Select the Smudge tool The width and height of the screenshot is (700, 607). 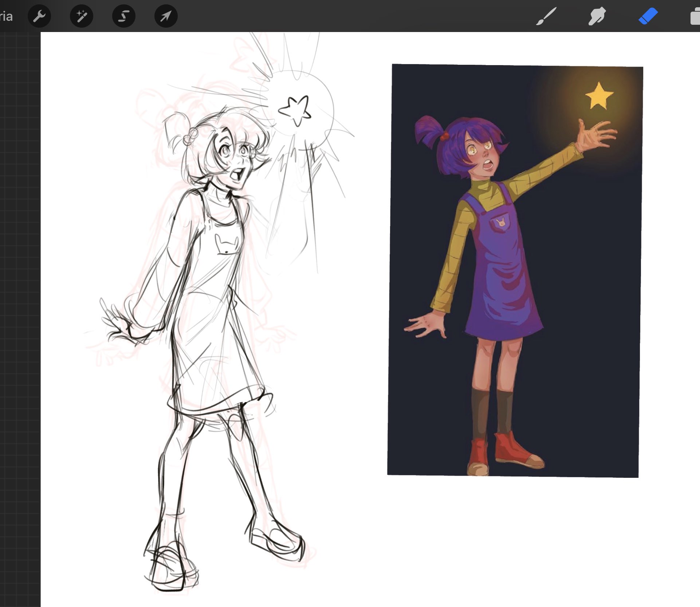click(597, 16)
